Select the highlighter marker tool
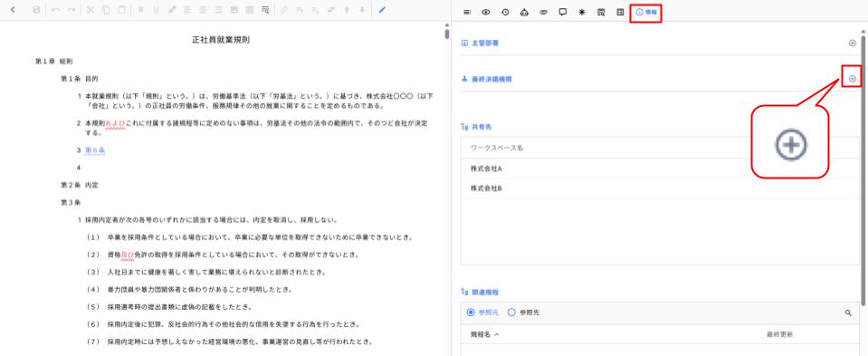 (172, 10)
